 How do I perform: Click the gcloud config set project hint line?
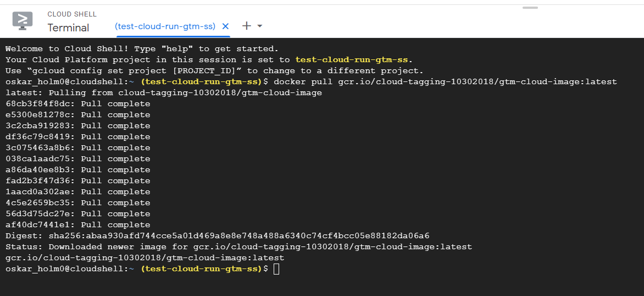pyautogui.click(x=214, y=71)
